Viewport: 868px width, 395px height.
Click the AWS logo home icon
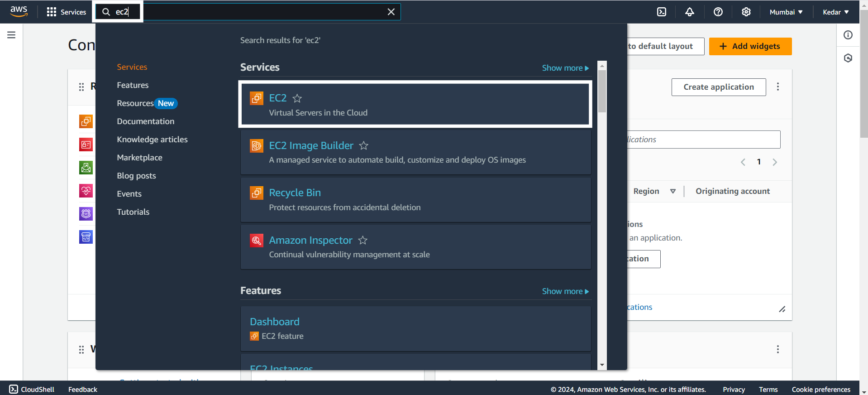pyautogui.click(x=19, y=12)
